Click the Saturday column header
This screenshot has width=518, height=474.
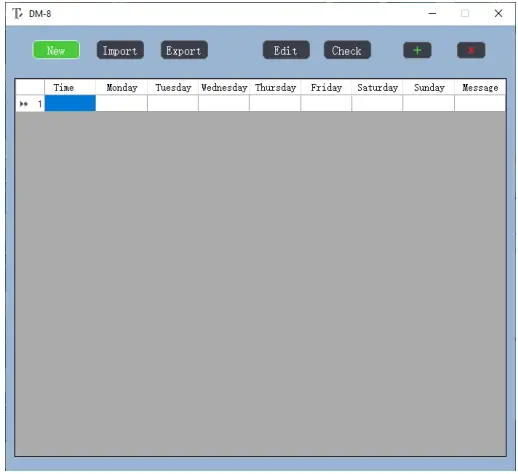click(377, 88)
